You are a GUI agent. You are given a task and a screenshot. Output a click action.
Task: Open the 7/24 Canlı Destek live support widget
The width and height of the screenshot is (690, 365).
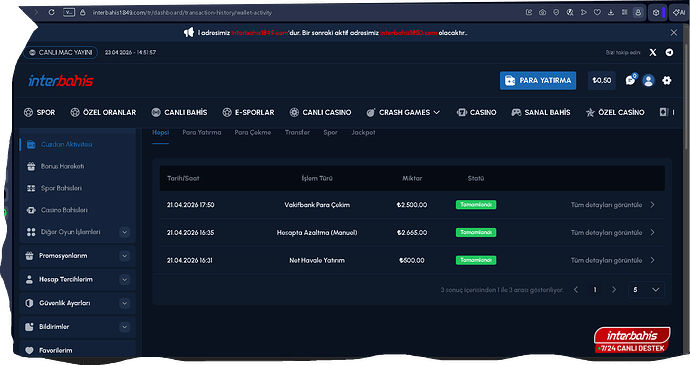click(x=632, y=340)
